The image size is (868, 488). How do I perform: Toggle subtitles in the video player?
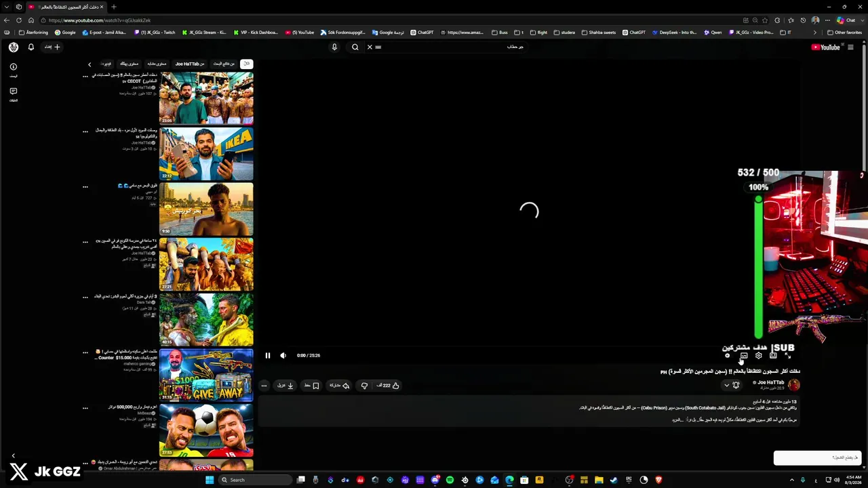(744, 355)
